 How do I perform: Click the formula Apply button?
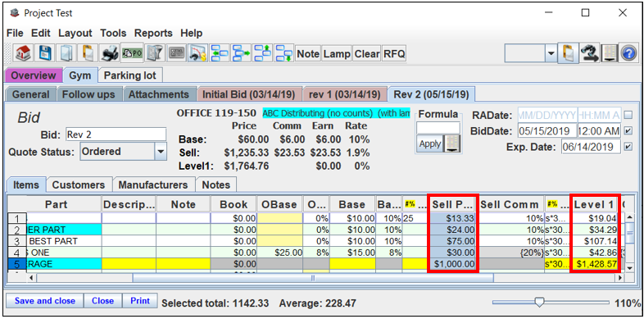[429, 144]
